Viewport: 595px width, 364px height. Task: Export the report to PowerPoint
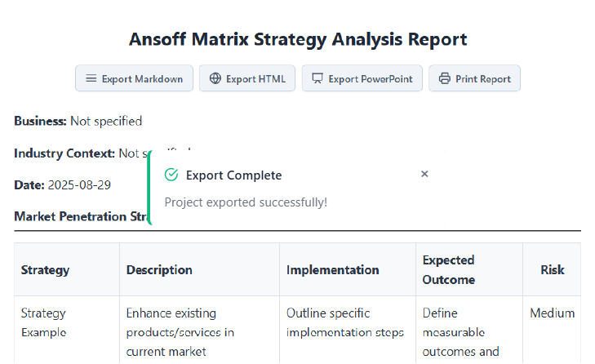click(x=362, y=78)
